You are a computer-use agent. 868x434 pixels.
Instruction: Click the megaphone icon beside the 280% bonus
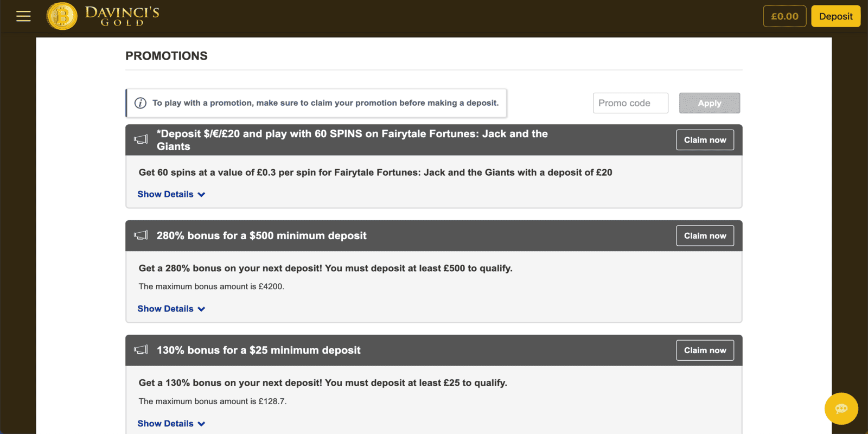point(141,235)
